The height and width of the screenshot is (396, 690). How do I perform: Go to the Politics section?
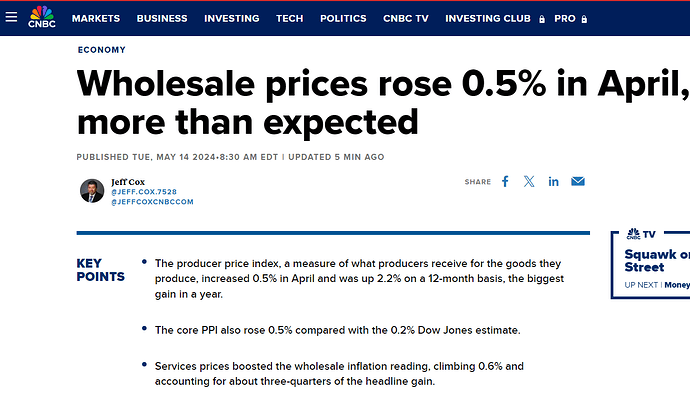[x=343, y=18]
